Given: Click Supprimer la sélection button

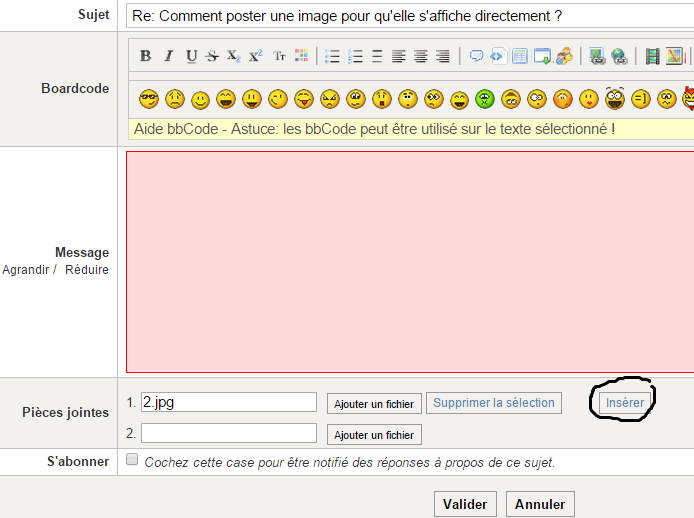Looking at the screenshot, I should pos(494,403).
